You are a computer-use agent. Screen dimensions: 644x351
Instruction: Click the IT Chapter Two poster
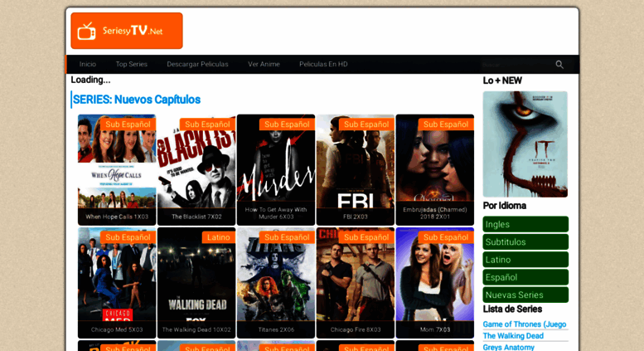pyautogui.click(x=525, y=144)
